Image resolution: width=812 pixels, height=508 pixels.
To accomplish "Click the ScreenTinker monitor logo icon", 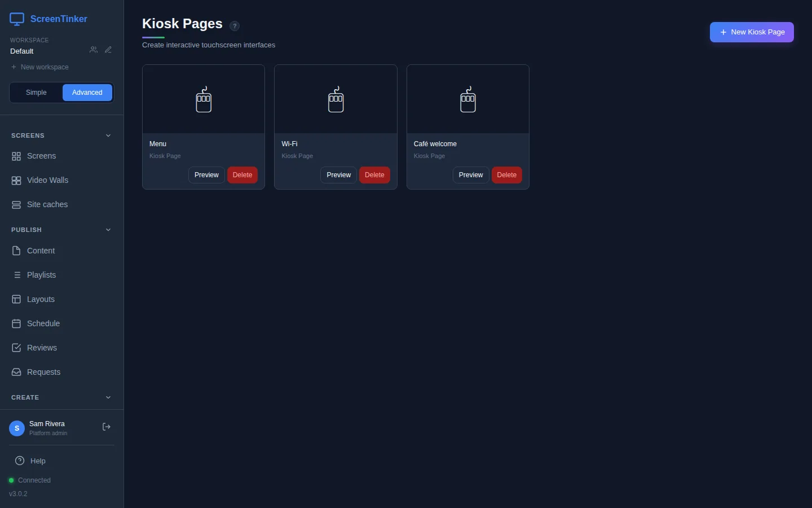I will pyautogui.click(x=17, y=19).
